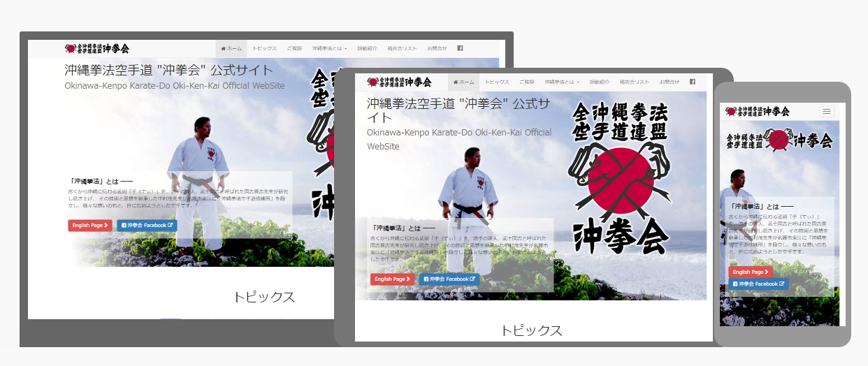The height and width of the screenshot is (366, 868).
Task: Click 沖拳会 logo in desktop view navbar
Action: [97, 48]
